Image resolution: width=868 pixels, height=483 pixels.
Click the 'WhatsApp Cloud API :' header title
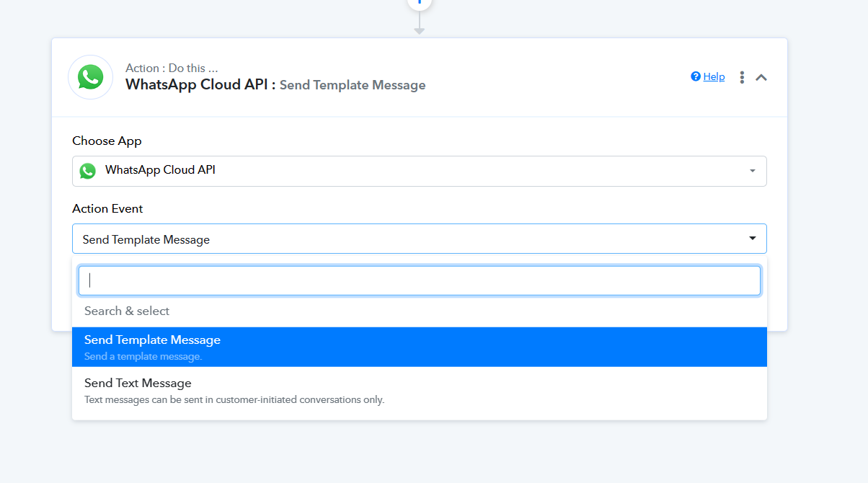(200, 84)
